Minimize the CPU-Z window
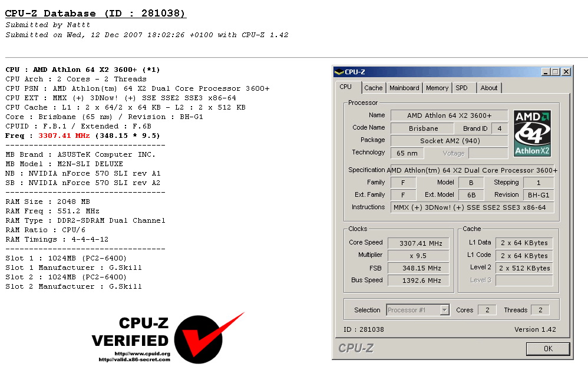The width and height of the screenshot is (588, 373). [546, 72]
